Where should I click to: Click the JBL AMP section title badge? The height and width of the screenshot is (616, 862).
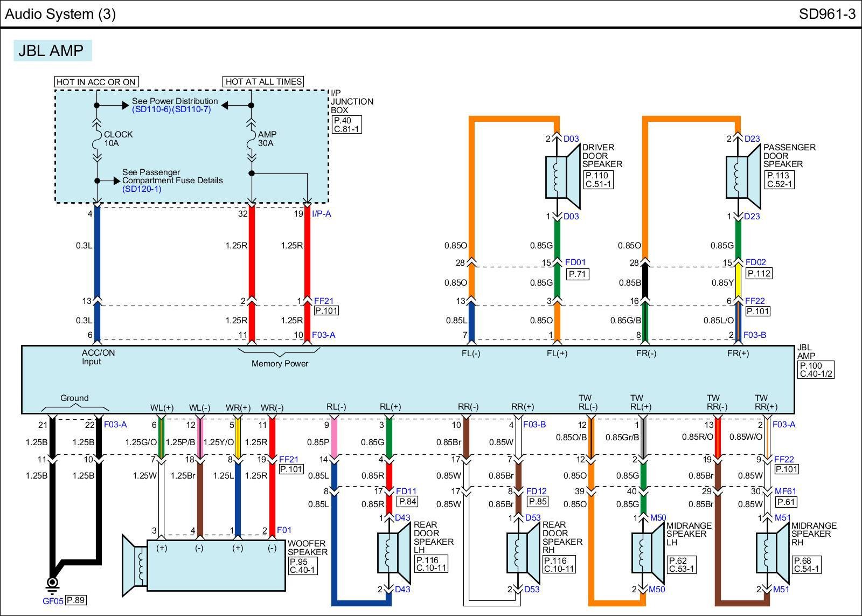click(x=52, y=51)
